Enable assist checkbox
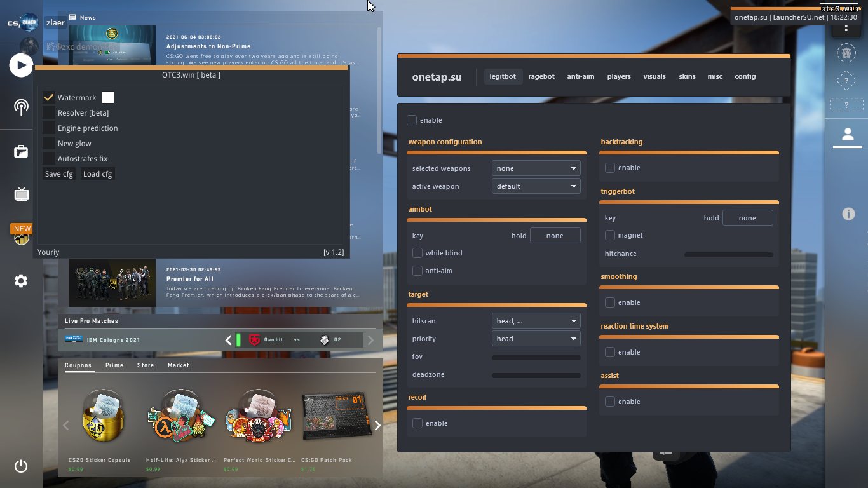The image size is (868, 488). [610, 402]
